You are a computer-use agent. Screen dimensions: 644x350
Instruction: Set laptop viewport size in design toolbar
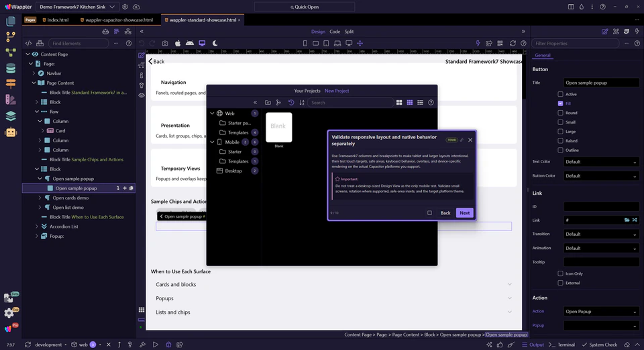337,43
